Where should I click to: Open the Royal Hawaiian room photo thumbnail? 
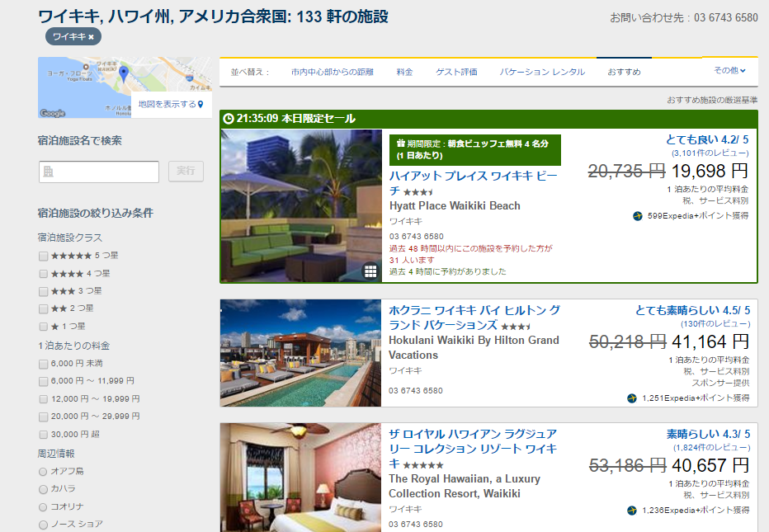pos(300,478)
